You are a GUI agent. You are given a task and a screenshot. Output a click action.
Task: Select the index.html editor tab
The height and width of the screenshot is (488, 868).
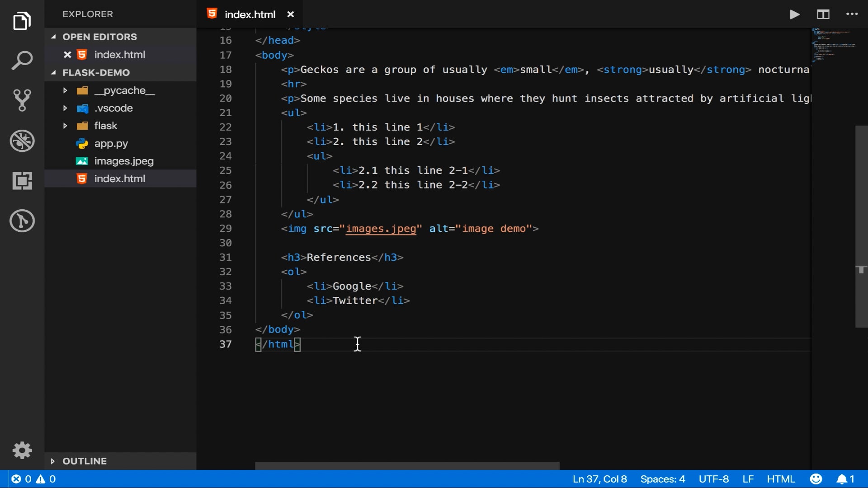click(250, 14)
